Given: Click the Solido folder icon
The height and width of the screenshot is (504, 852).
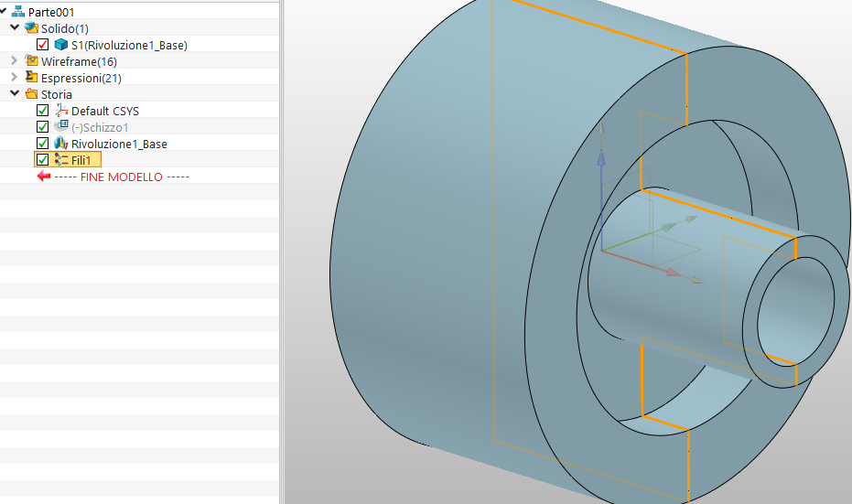Looking at the screenshot, I should coord(31,28).
